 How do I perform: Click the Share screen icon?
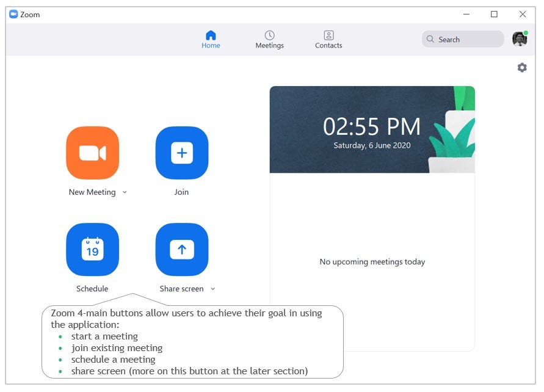coord(182,249)
